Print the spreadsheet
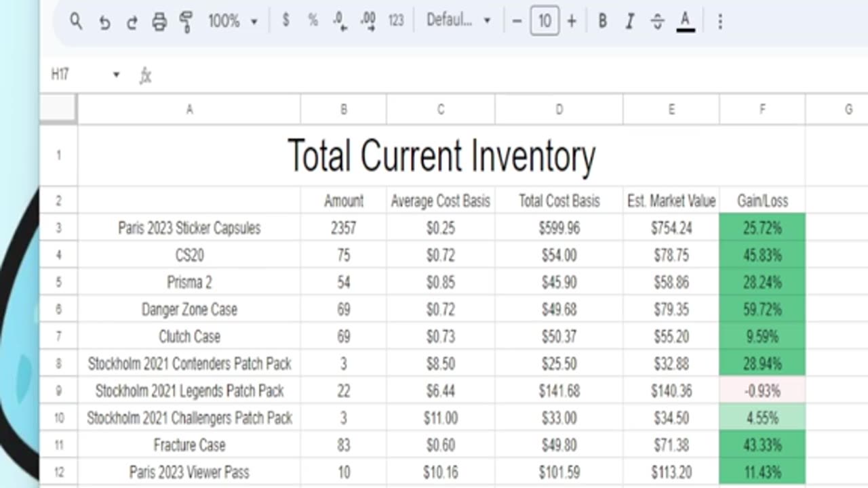The image size is (868, 488). [x=159, y=22]
